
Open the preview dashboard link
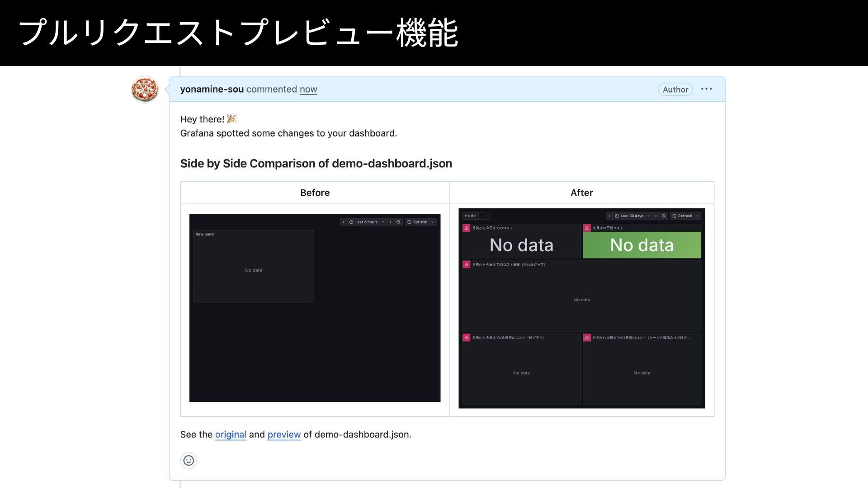tap(284, 434)
